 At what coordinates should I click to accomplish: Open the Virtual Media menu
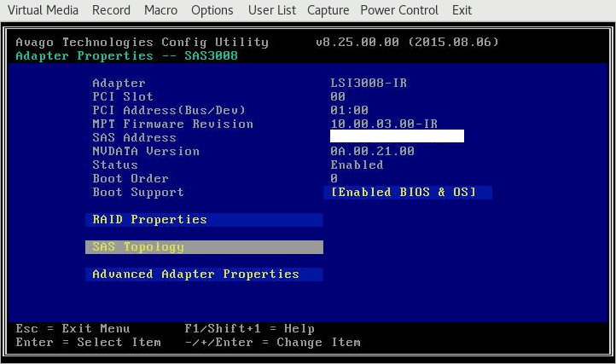pyautogui.click(x=43, y=10)
